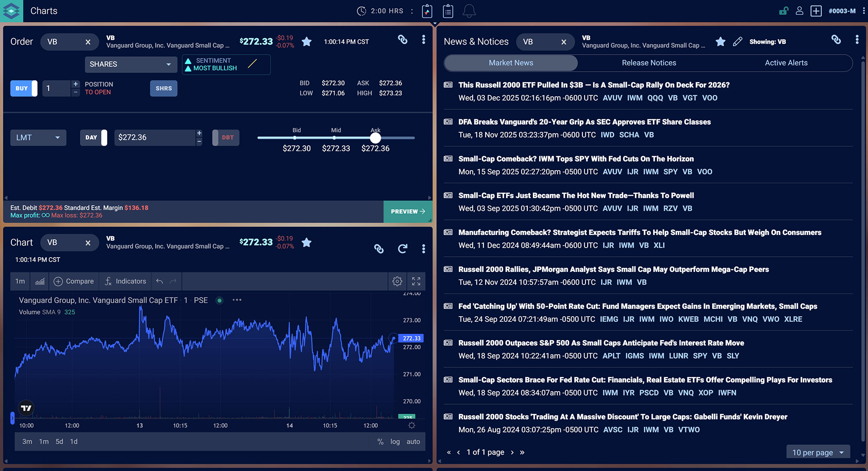Toggle the DBT debit switch
Screen dimensions: 868x471
pos(225,137)
